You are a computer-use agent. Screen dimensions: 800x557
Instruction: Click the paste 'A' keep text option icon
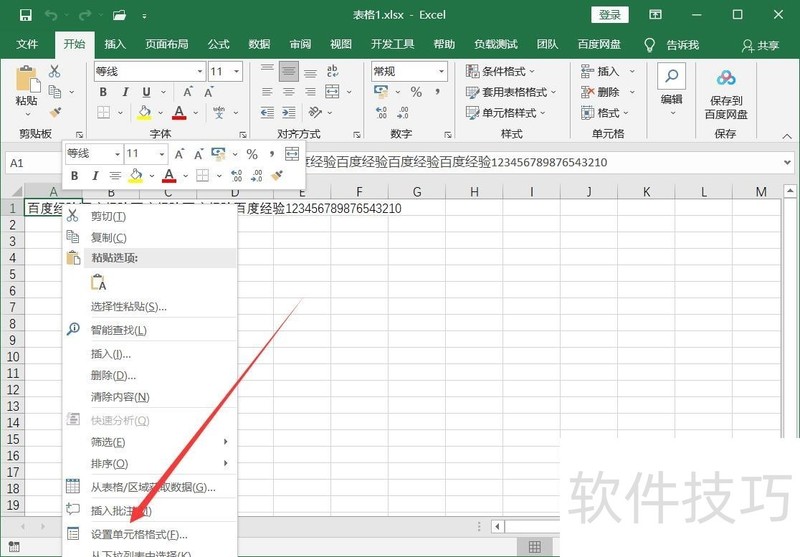point(98,282)
